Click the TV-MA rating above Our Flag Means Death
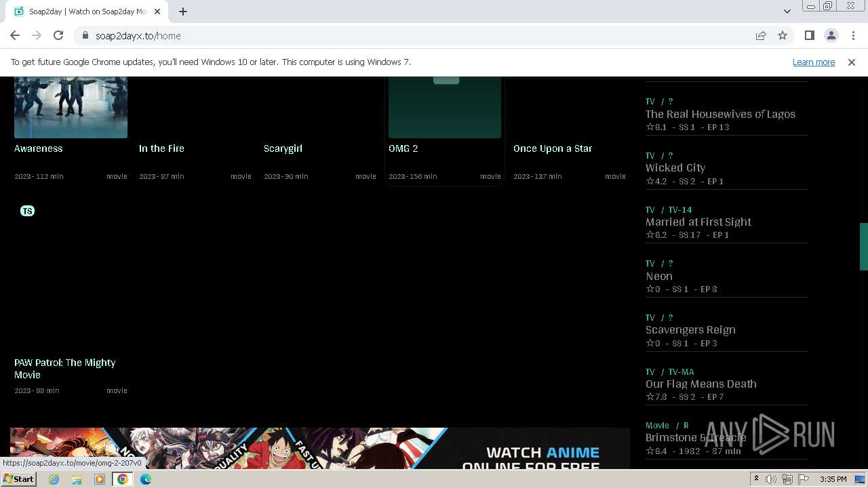868x488 pixels. click(x=681, y=372)
